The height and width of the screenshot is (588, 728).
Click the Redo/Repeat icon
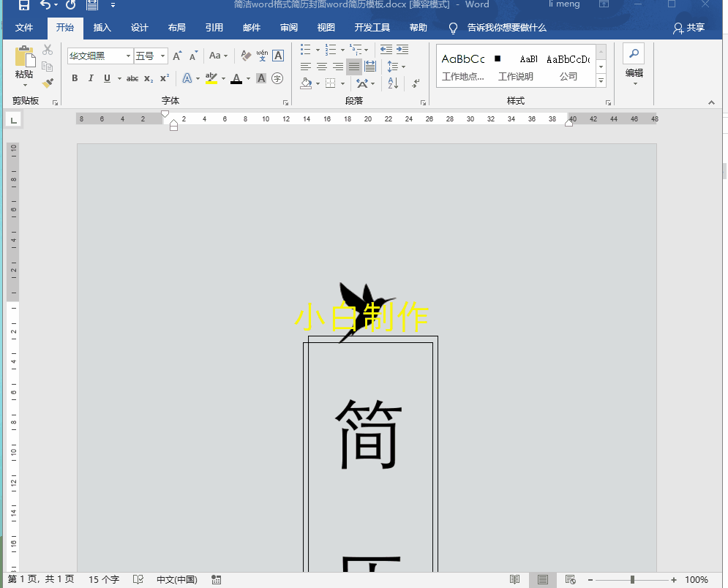click(70, 4)
